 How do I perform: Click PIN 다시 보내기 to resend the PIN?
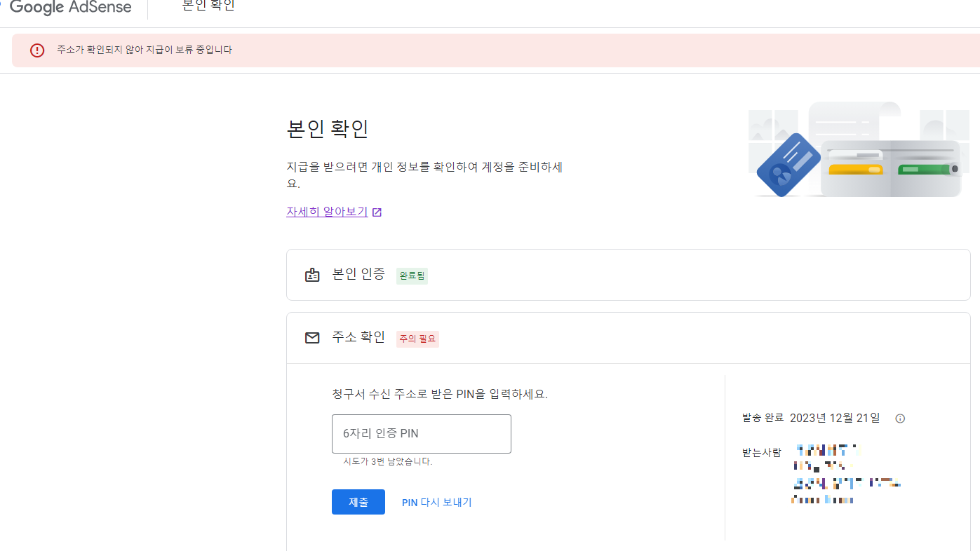(x=436, y=502)
